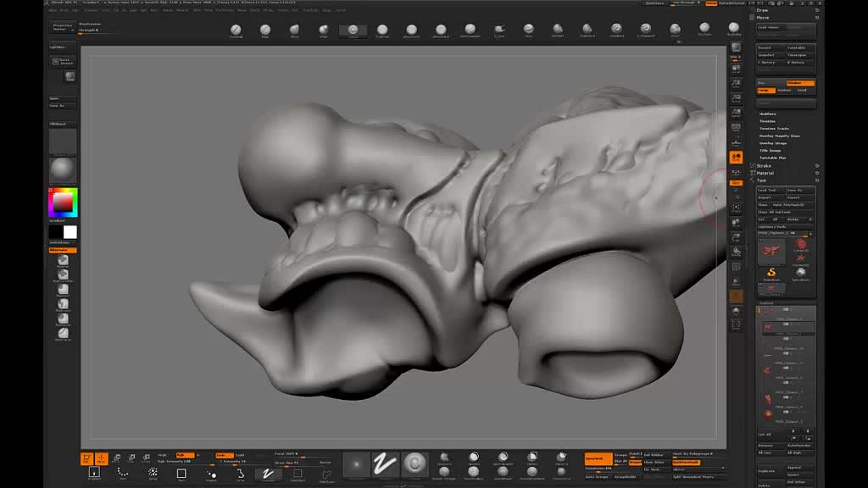
Task: Click the Projection Master button
Action: point(63,27)
